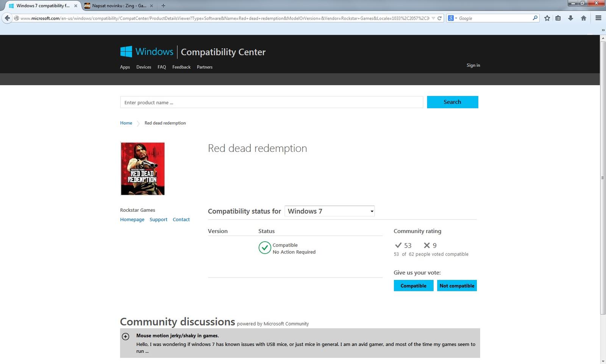This screenshot has width=606, height=364.
Task: Click the browser back arrow button
Action: click(7, 18)
